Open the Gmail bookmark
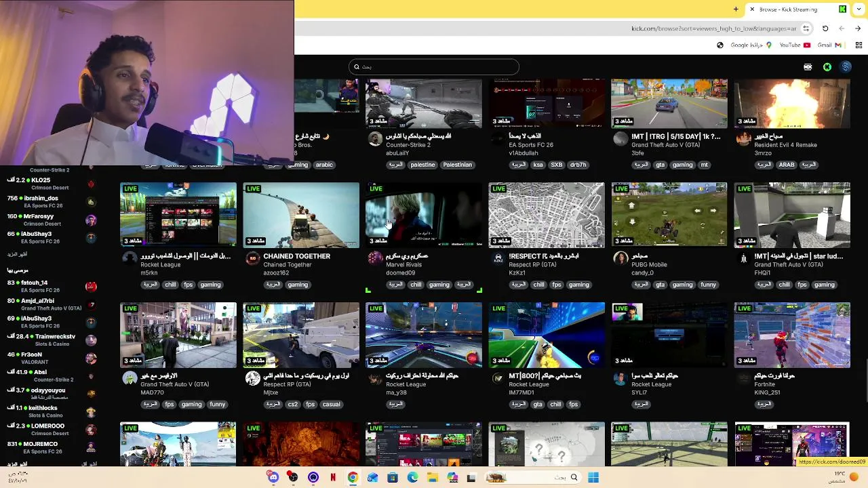The height and width of the screenshot is (488, 868). [829, 45]
